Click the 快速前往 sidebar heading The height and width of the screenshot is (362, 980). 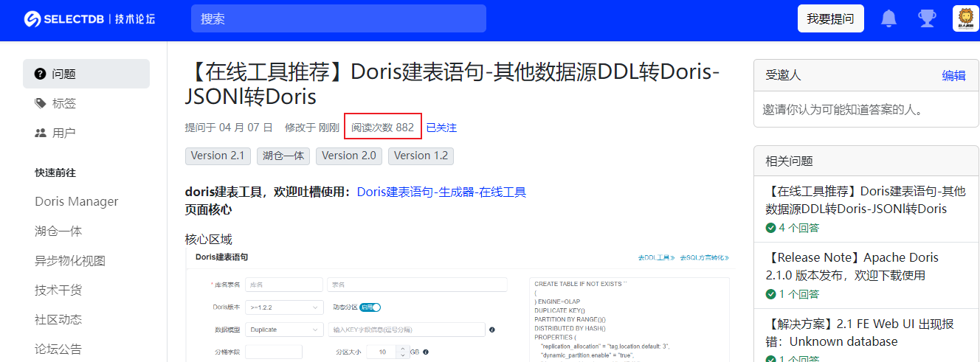point(55,173)
